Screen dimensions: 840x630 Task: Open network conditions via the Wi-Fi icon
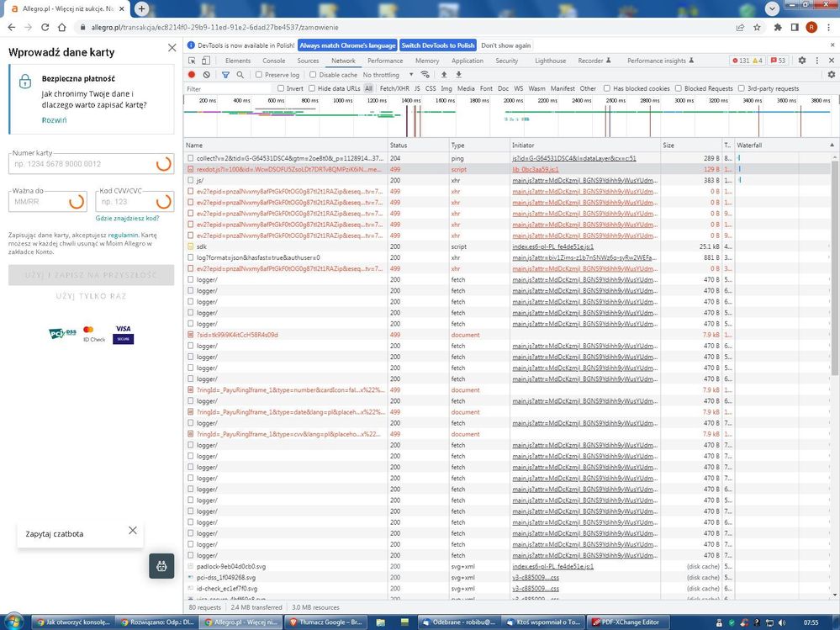point(425,75)
